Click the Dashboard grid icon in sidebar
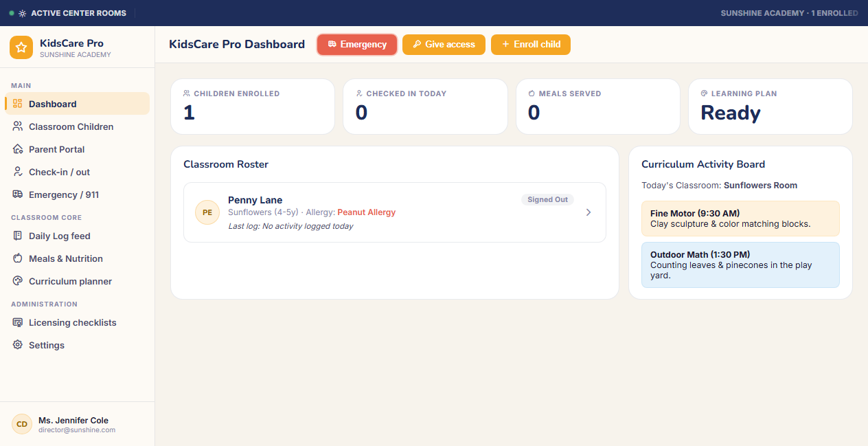 (18, 104)
